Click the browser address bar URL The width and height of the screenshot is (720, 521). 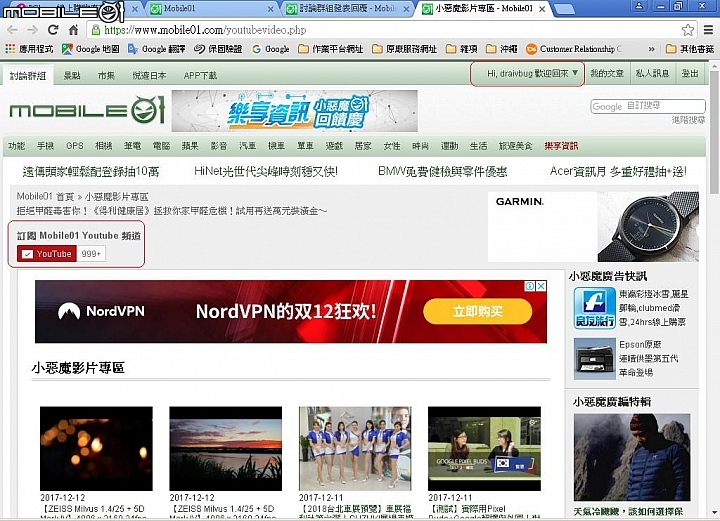point(205,30)
